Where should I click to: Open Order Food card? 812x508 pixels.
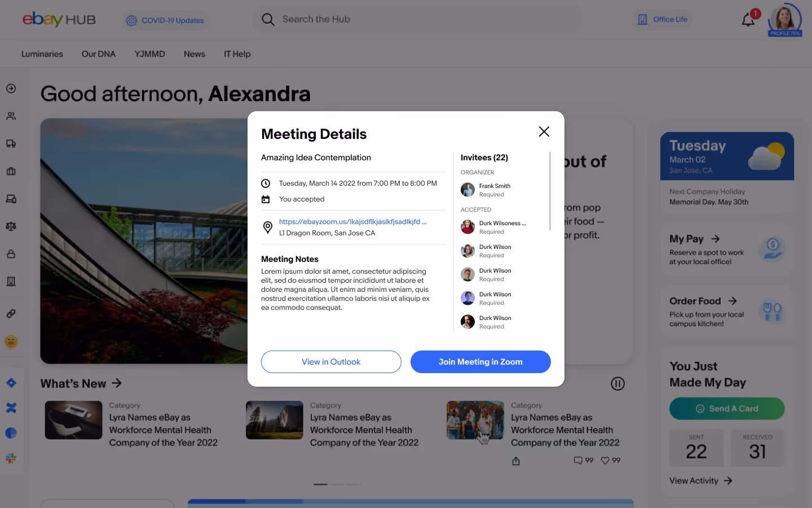(727, 312)
